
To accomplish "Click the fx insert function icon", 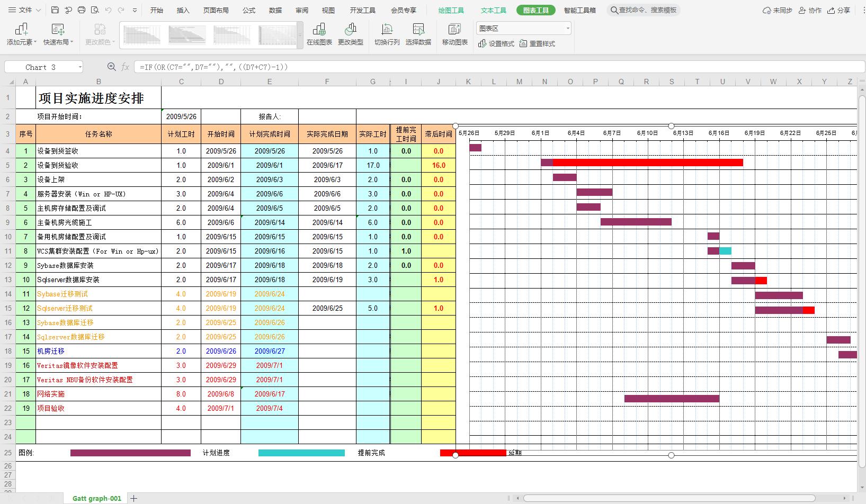I will coord(126,67).
